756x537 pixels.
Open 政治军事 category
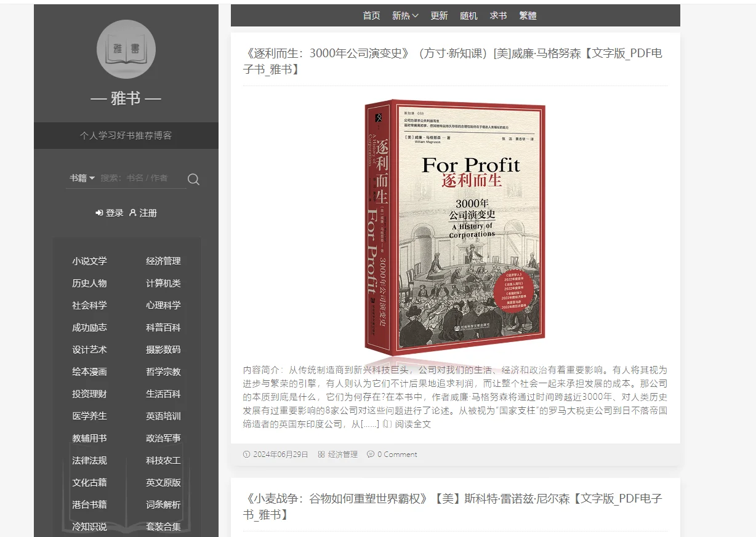click(x=163, y=438)
